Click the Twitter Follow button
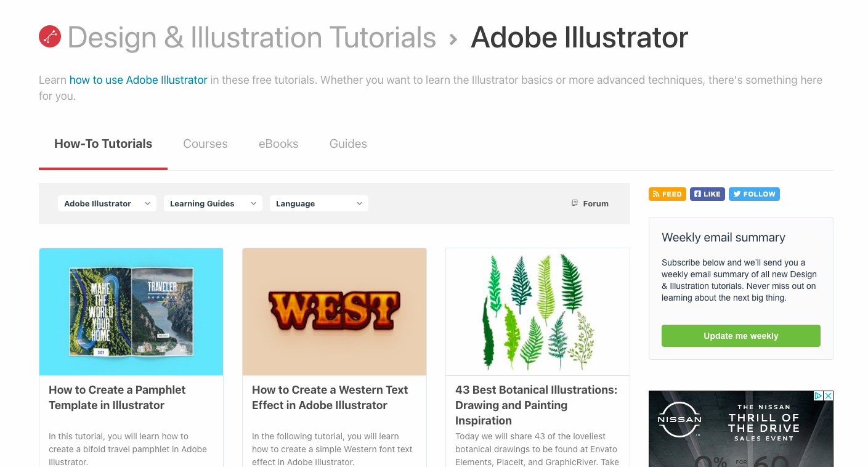 (754, 194)
